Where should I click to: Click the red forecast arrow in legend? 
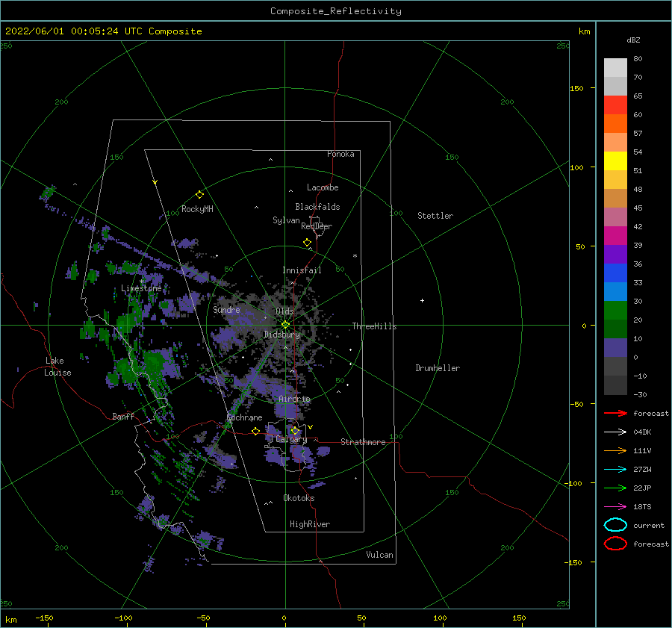coord(615,413)
